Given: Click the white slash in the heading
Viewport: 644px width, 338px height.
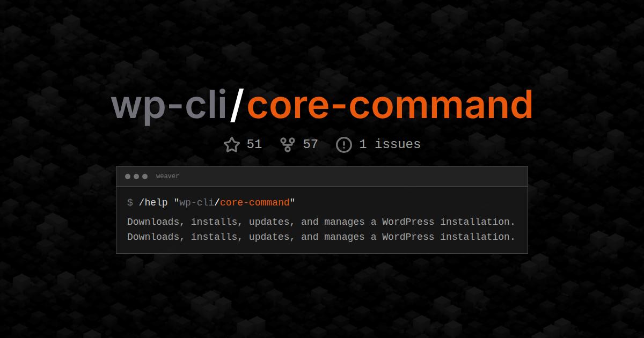Looking at the screenshot, I should 237,106.
